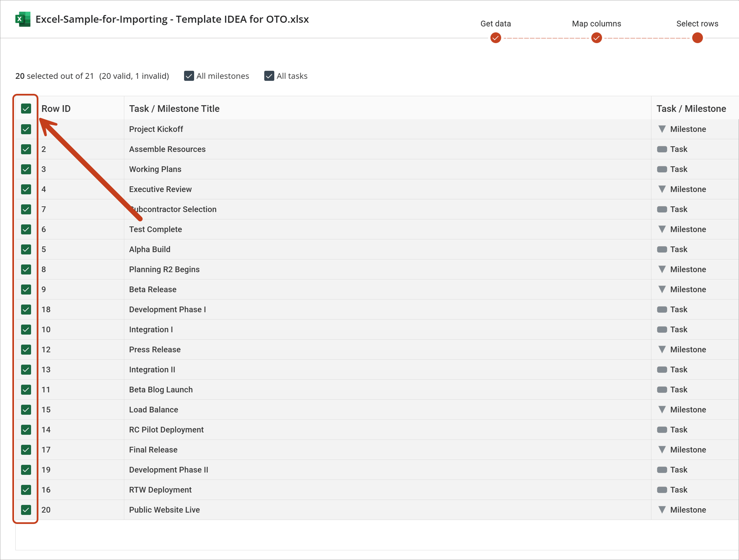Click the Milestone icon on the Final Release row
This screenshot has width=739, height=560.
662,450
